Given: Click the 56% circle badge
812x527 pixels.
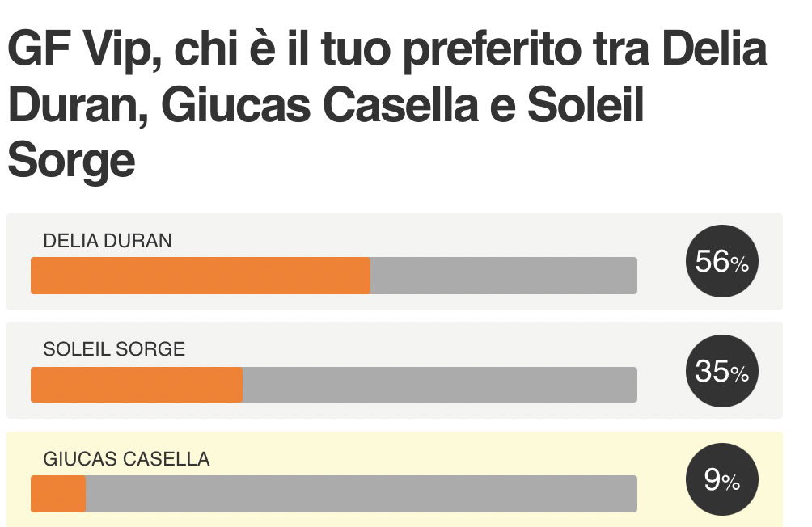Looking at the screenshot, I should [x=722, y=261].
